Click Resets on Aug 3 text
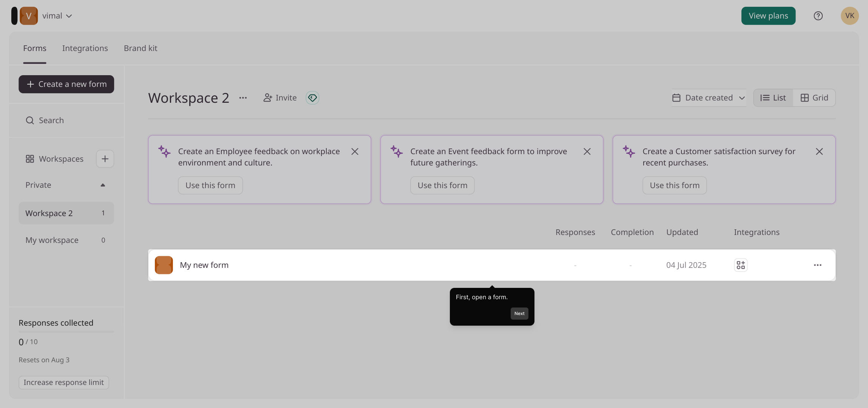The image size is (868, 408). pyautogui.click(x=44, y=360)
